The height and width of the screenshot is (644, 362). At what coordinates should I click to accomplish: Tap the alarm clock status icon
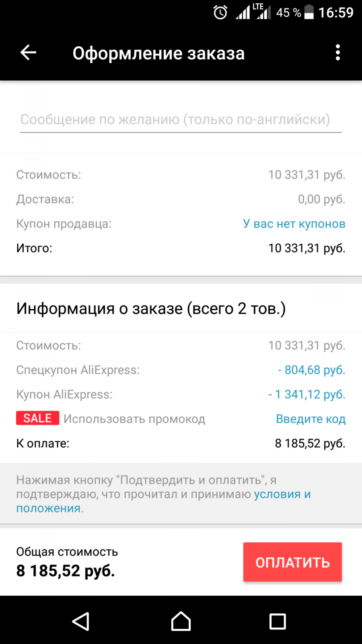pyautogui.click(x=220, y=12)
